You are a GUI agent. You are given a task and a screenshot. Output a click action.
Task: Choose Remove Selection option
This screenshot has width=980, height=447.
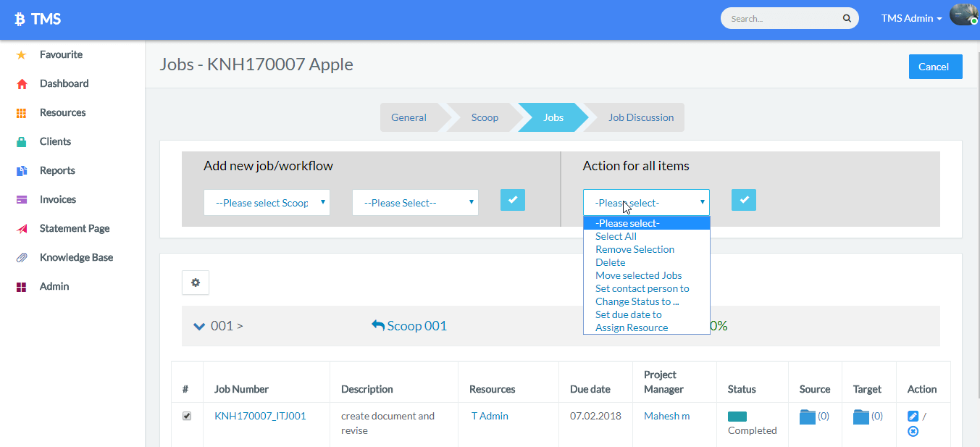[x=647, y=249]
